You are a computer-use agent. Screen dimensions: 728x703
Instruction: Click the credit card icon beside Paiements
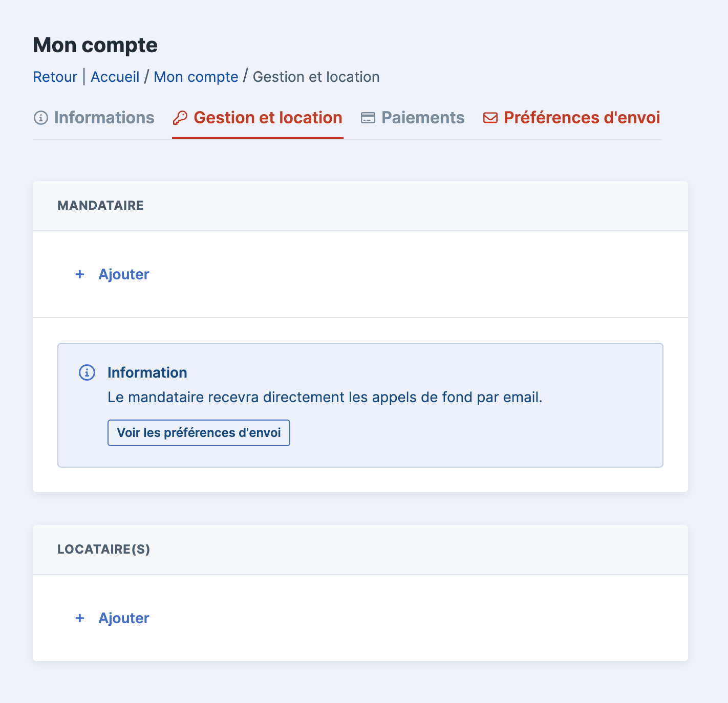[368, 118]
